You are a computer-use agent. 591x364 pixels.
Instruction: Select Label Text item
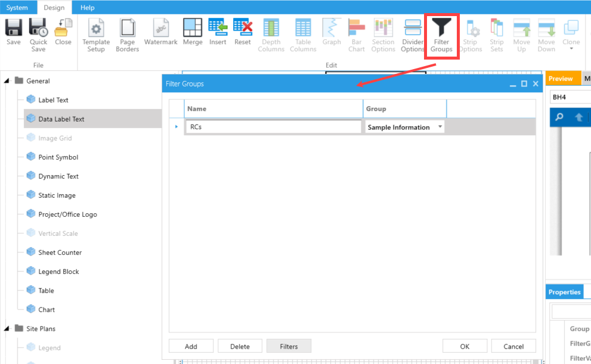[x=53, y=100]
